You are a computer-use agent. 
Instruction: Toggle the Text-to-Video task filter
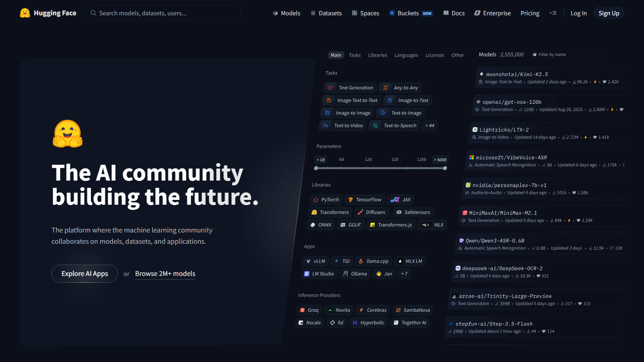pyautogui.click(x=343, y=125)
